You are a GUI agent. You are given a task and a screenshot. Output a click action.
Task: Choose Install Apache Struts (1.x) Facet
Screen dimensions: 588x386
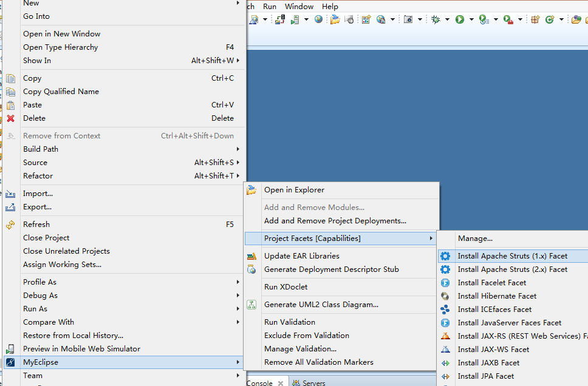pos(513,256)
